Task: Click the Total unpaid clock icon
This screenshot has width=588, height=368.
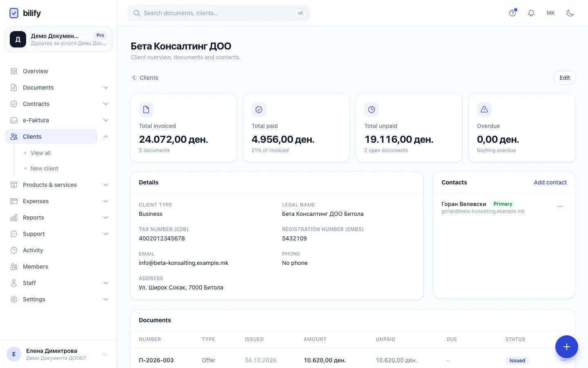Action: pyautogui.click(x=371, y=110)
